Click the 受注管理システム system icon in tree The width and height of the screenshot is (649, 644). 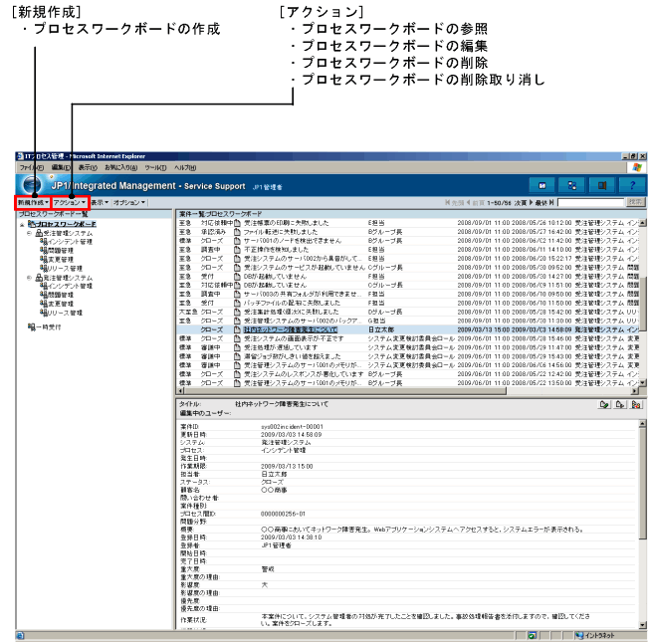coord(39,233)
